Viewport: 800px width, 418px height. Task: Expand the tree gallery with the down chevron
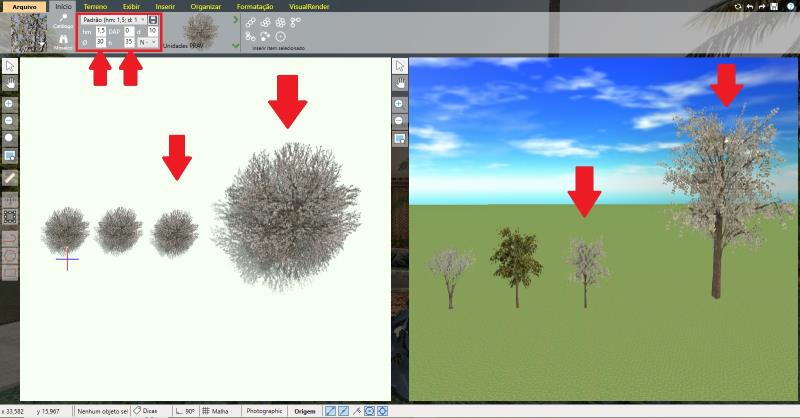pyautogui.click(x=235, y=45)
